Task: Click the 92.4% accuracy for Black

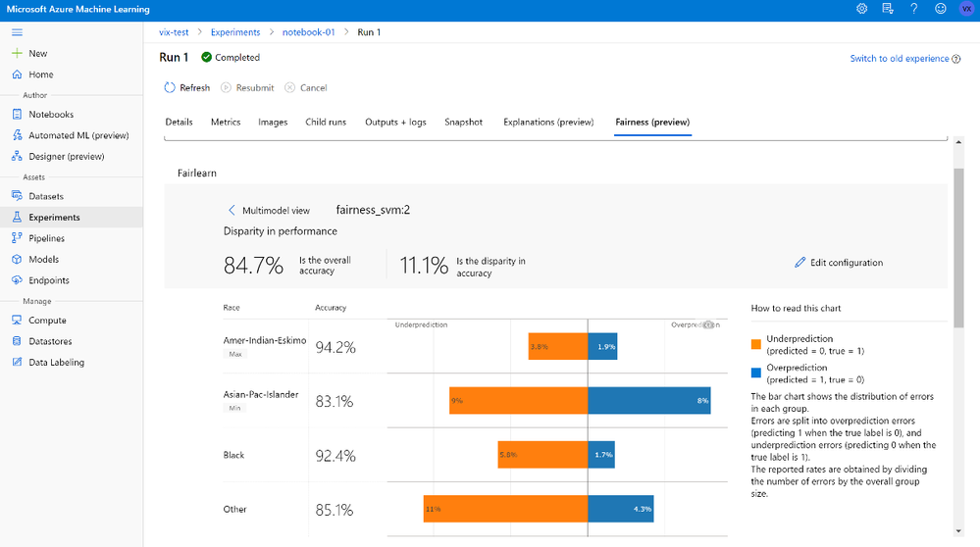Action: click(335, 456)
